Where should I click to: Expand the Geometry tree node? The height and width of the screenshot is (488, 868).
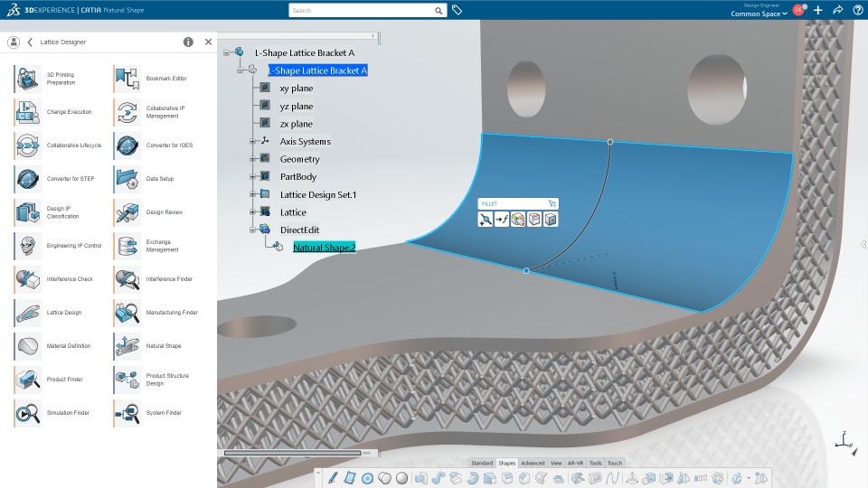pos(252,159)
